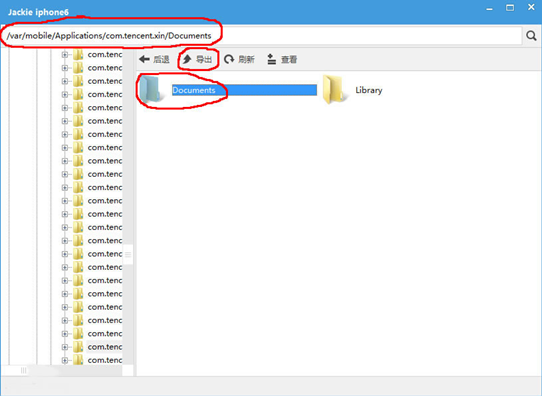Click the 后退 back arrow button
Screen dimensions: 543x397
pyautogui.click(x=154, y=60)
